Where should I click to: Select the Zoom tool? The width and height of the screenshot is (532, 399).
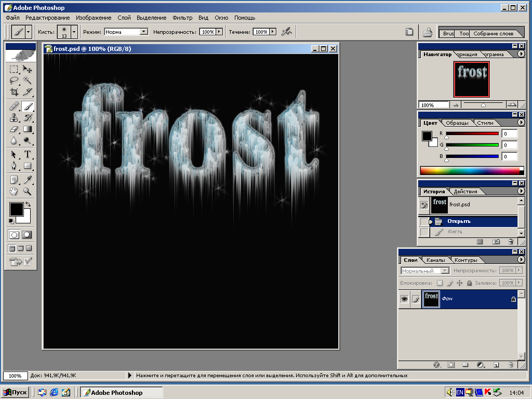[x=28, y=191]
